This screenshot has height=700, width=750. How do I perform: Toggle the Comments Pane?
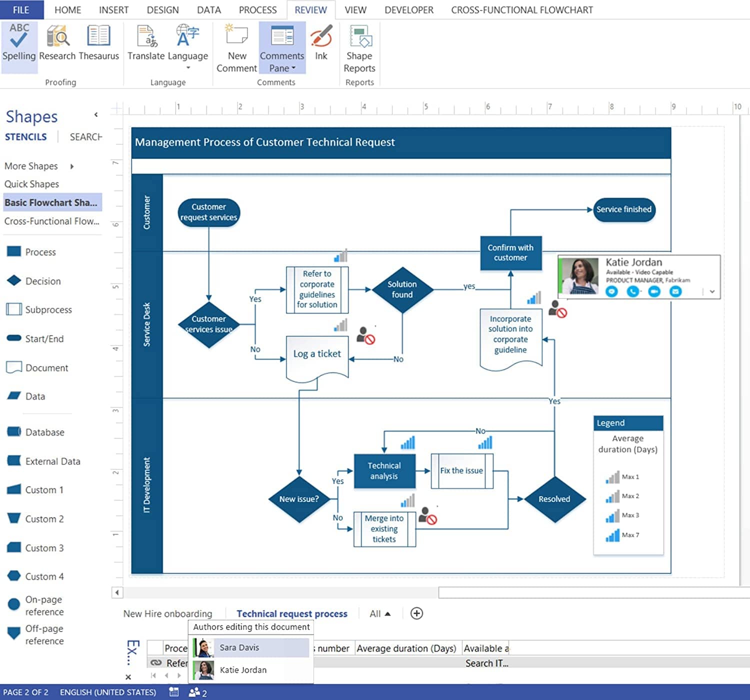pos(281,47)
